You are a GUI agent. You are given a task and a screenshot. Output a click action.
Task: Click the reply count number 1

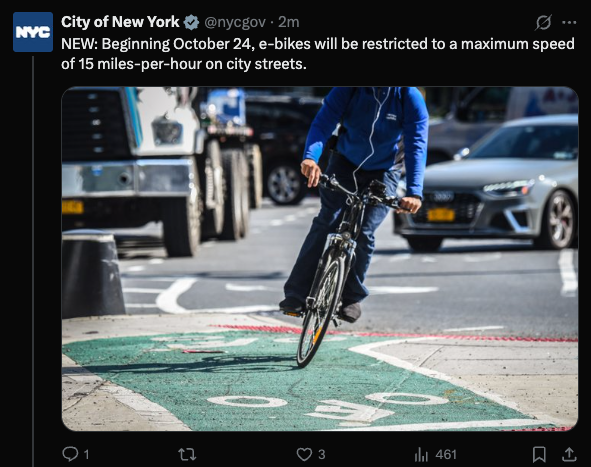click(x=86, y=455)
